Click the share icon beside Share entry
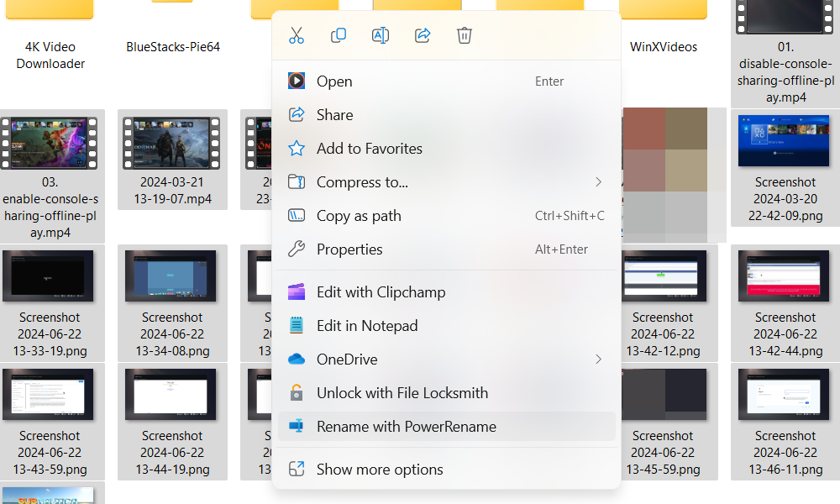 [x=297, y=114]
